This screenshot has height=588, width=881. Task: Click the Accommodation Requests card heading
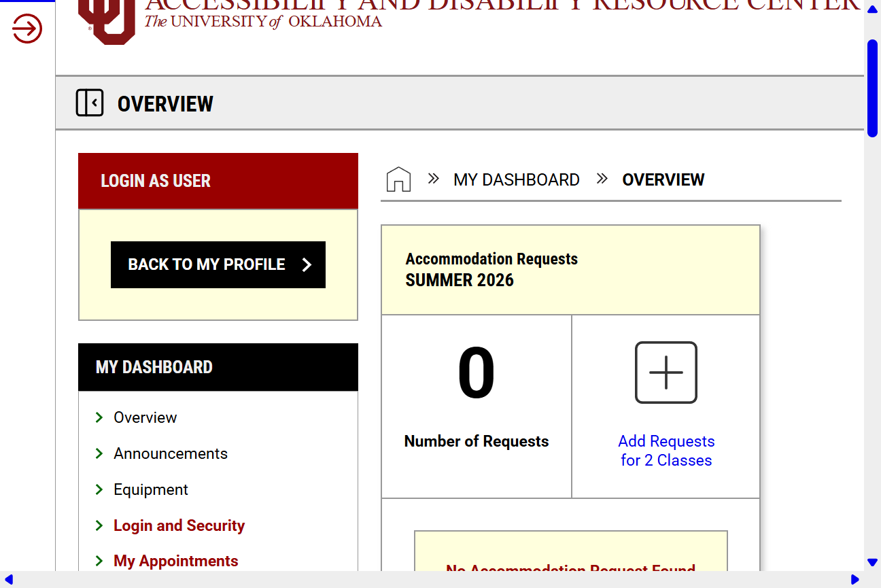click(491, 259)
